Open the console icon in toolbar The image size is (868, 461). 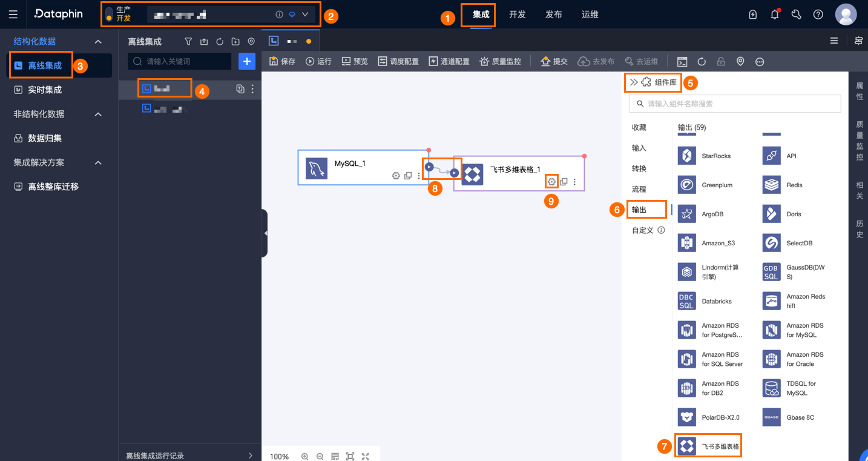[x=682, y=61]
